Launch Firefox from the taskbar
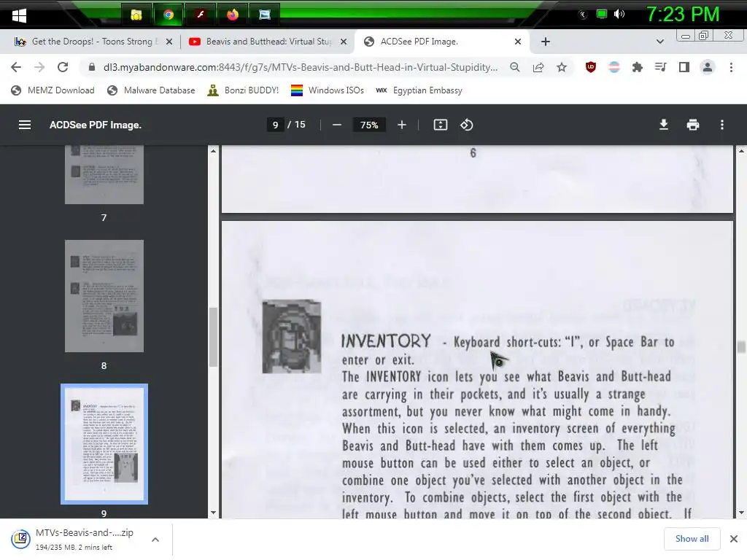 pyautogui.click(x=233, y=15)
